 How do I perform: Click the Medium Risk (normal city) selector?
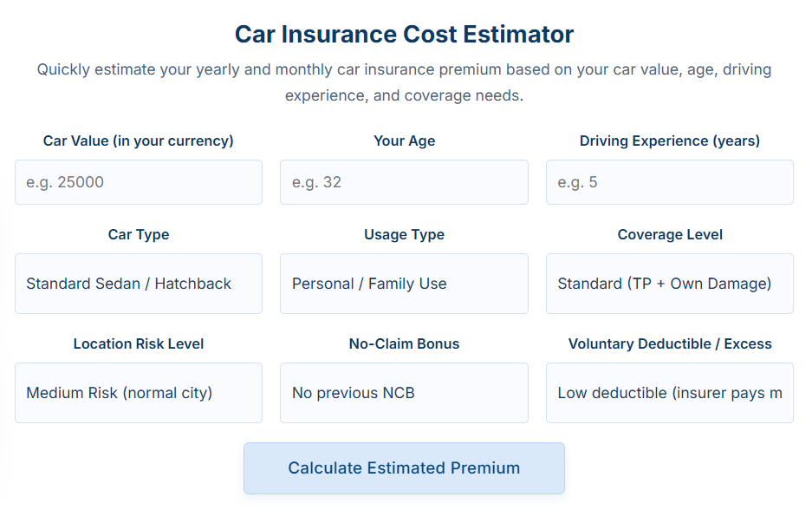[139, 393]
